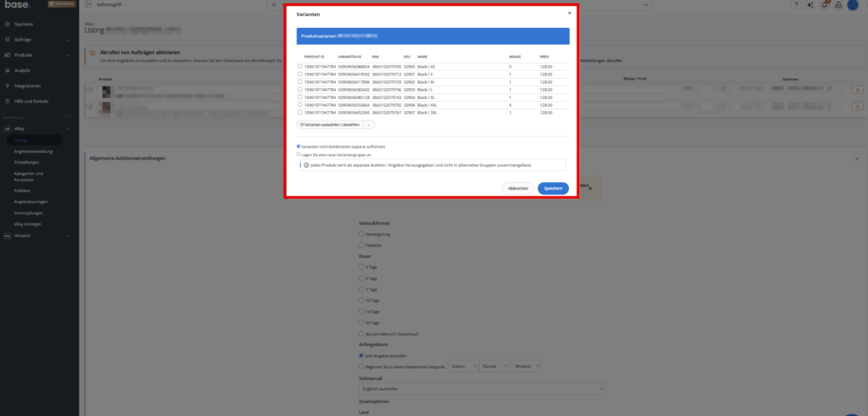Open the Datum dropdown under Anfangsdatum

click(463, 366)
